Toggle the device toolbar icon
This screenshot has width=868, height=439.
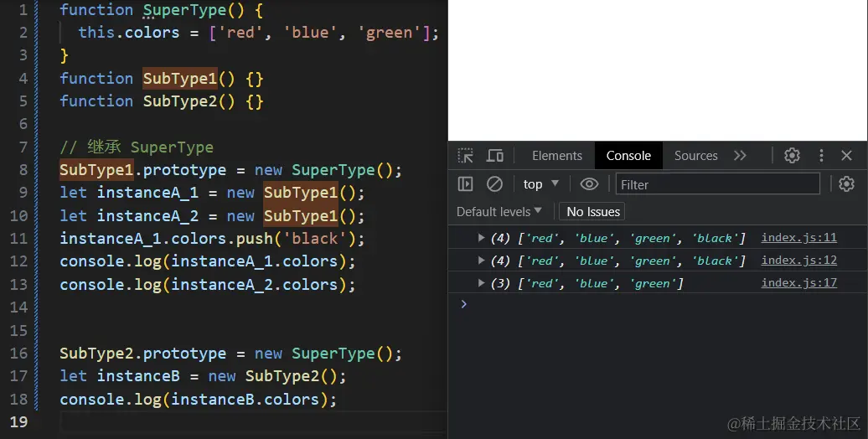(x=494, y=156)
